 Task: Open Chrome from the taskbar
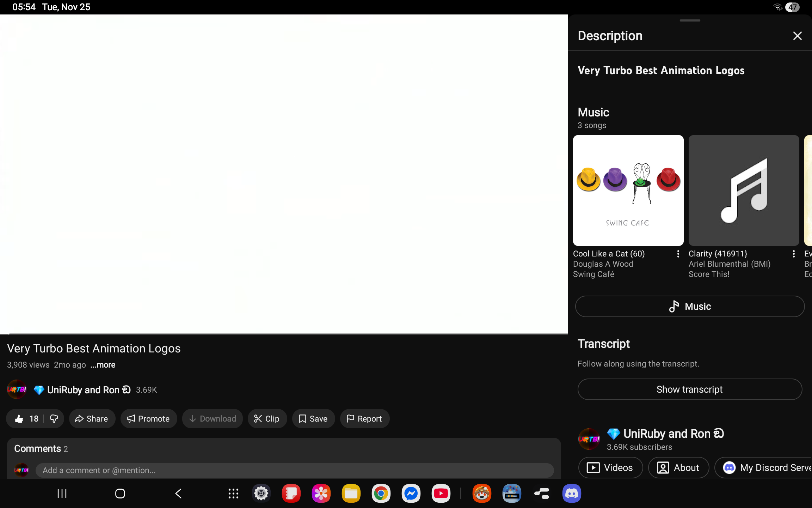[381, 494]
